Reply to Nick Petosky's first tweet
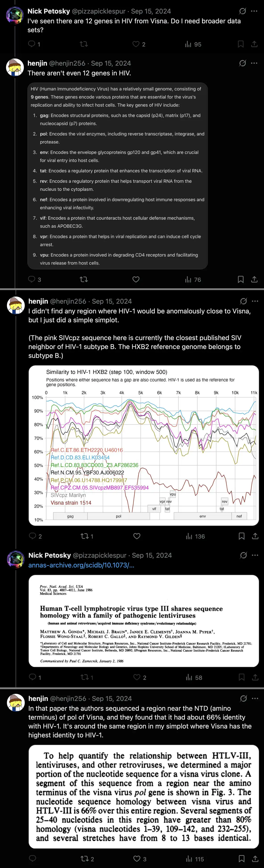Image resolution: width=264 pixels, height=868 pixels. pyautogui.click(x=32, y=44)
